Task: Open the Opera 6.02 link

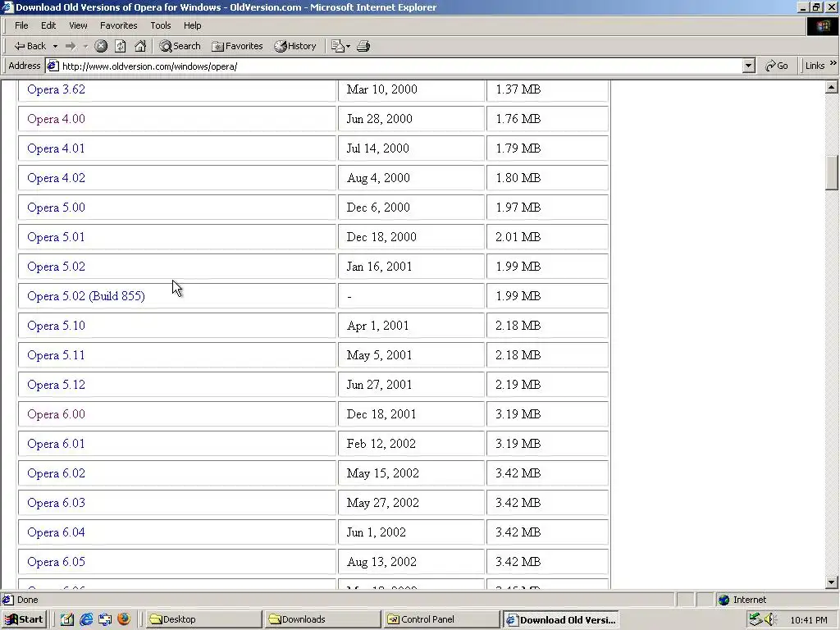Action: point(57,473)
